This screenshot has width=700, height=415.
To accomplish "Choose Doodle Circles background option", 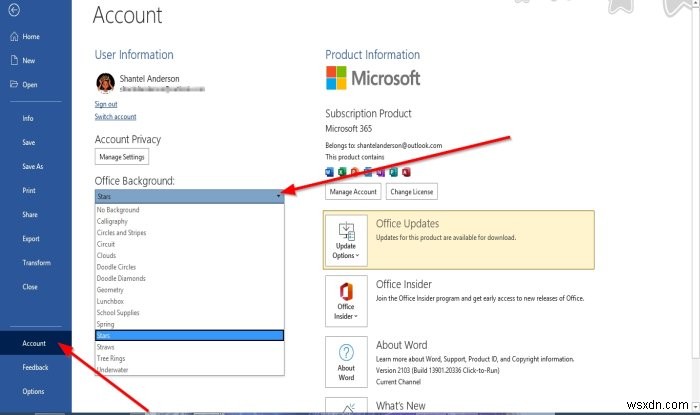I will coord(190,267).
